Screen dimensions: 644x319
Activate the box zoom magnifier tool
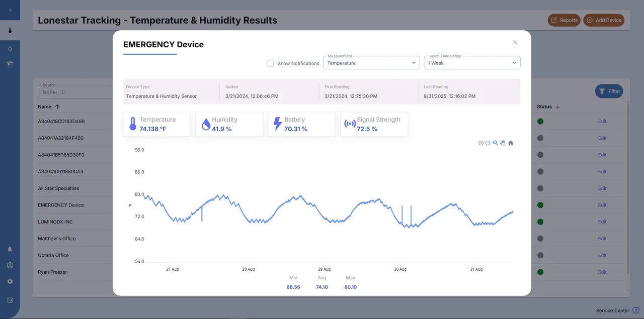coord(495,143)
